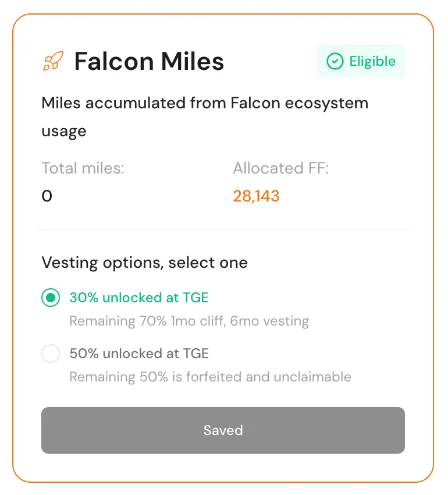Select the 50% unlocked at TGE radio button

point(51,353)
